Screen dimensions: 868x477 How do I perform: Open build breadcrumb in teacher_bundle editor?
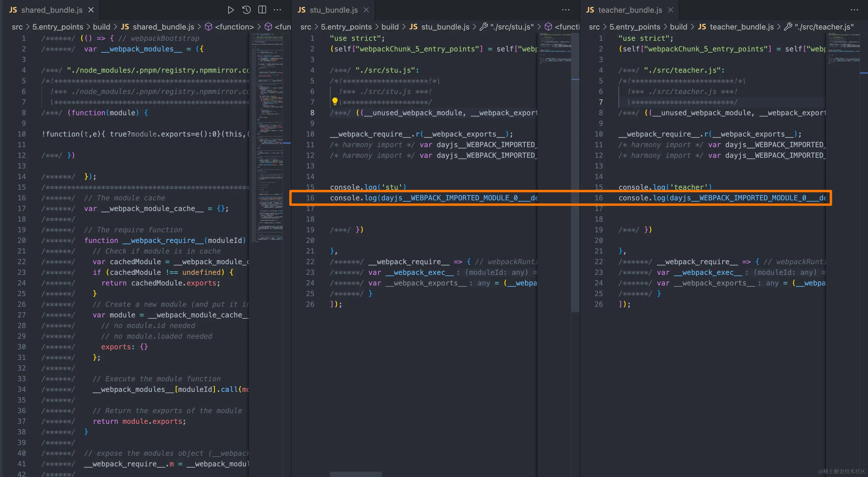point(678,27)
